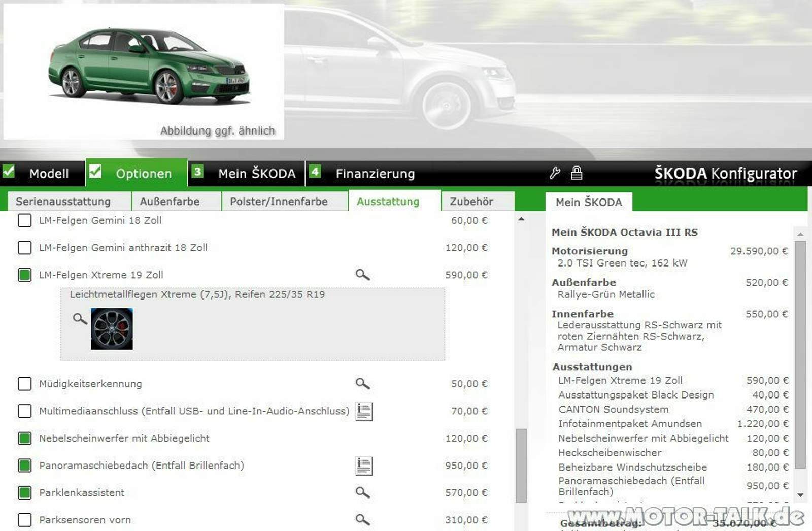The image size is (812, 531).
Task: Open magnifier for Müdigkeitserkennung
Action: click(x=362, y=384)
